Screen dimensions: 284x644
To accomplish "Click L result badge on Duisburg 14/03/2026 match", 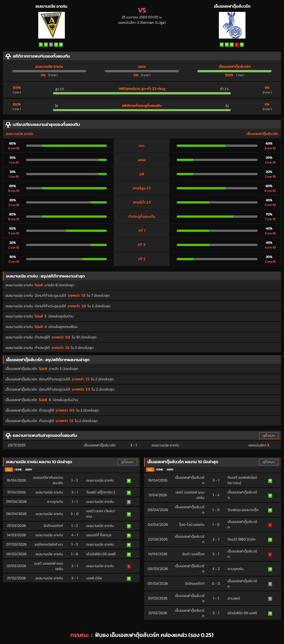I will (x=270, y=554).
